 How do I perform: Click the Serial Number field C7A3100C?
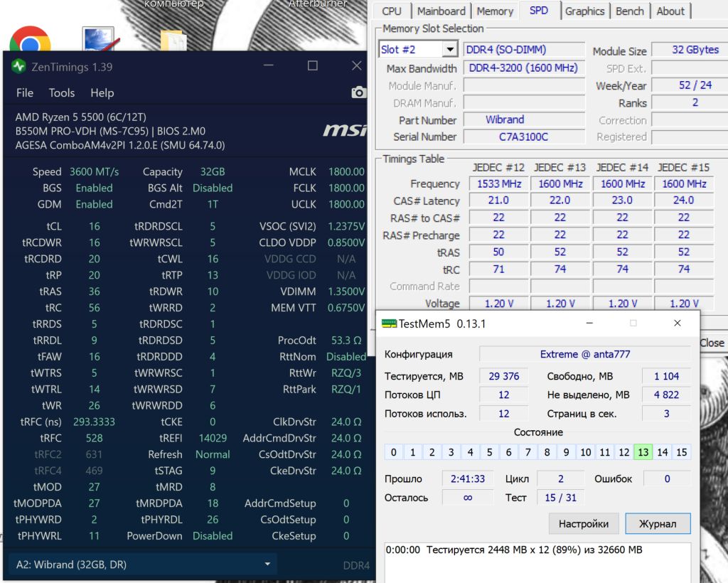tap(524, 137)
